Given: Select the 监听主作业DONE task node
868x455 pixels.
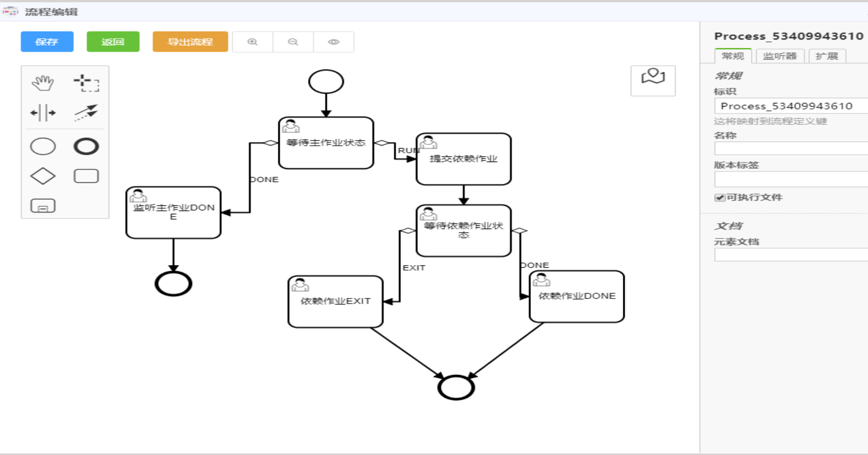Looking at the screenshot, I should [173, 213].
